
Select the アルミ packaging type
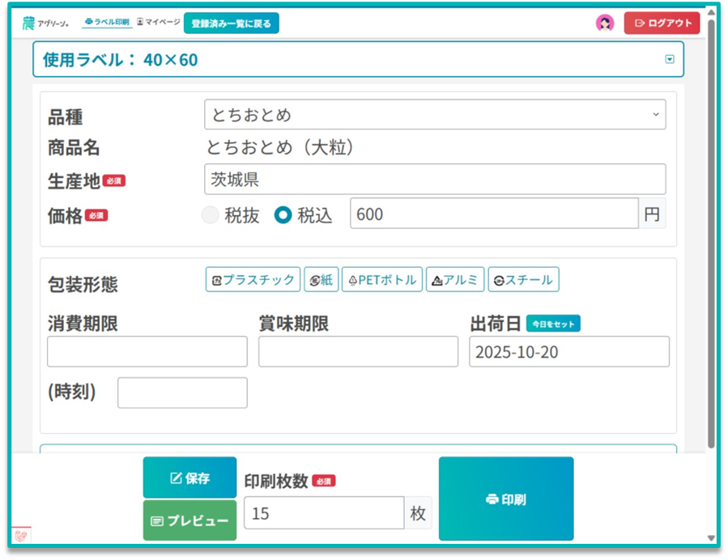tap(455, 280)
